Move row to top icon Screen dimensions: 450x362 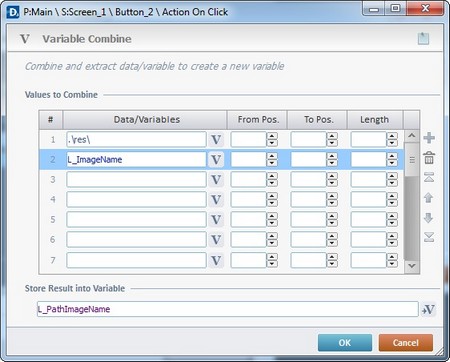tap(429, 177)
